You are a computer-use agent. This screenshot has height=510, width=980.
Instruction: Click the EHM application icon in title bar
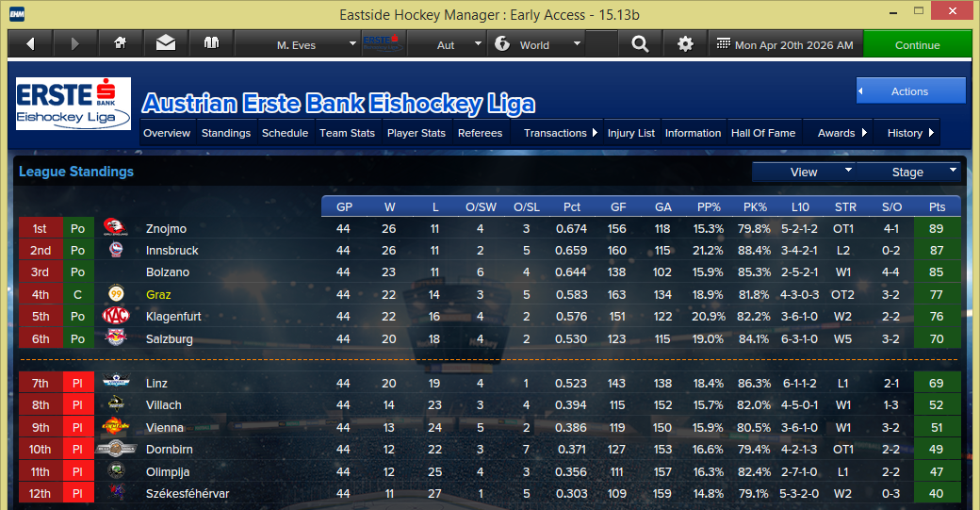(18, 14)
